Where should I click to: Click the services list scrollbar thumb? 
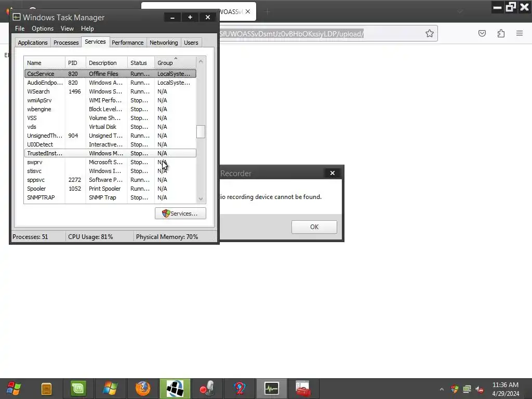pos(201,132)
